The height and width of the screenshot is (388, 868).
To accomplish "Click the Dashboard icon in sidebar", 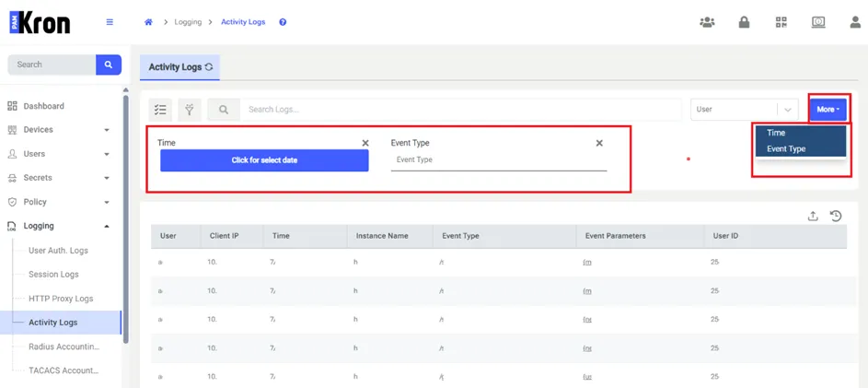I will point(12,106).
